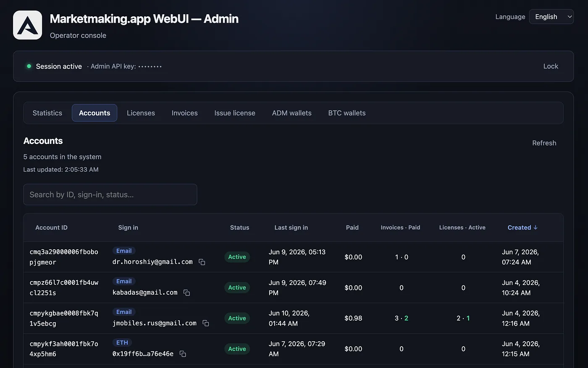Copy the 0x19ff6b…a76e46e ETH address
Screen dimensions: 588x368
click(183, 354)
